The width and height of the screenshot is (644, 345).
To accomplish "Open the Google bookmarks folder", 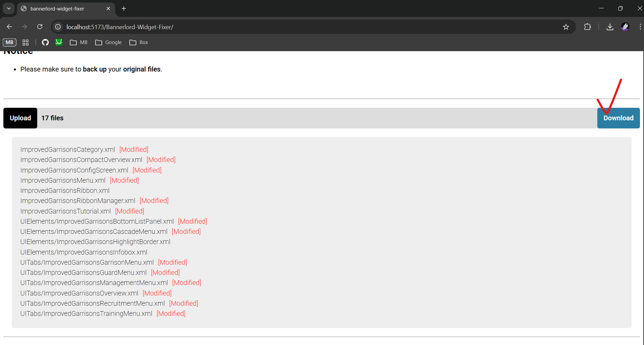I will pyautogui.click(x=108, y=42).
